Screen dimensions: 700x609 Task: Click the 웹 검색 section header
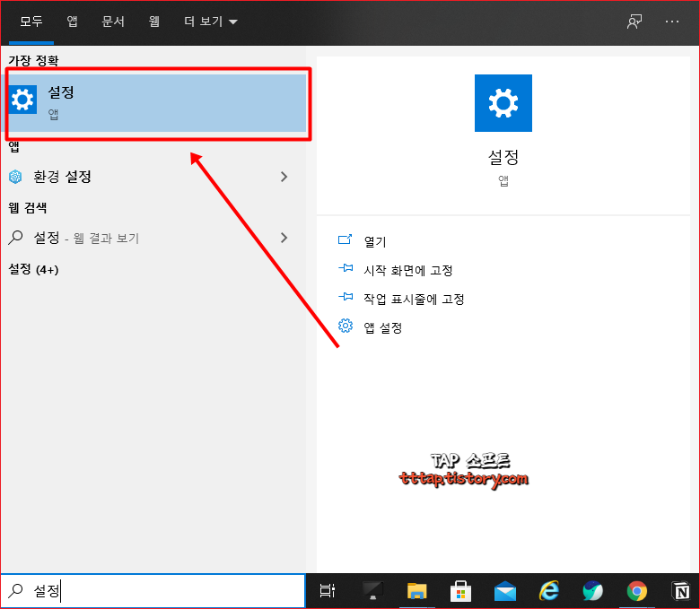point(28,207)
